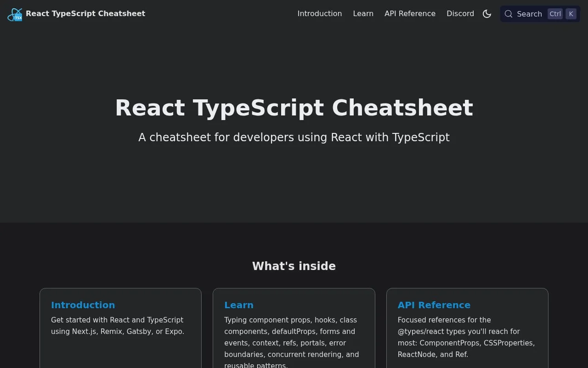The height and width of the screenshot is (368, 588).
Task: Click the React TSX logo icon
Action: (15, 14)
